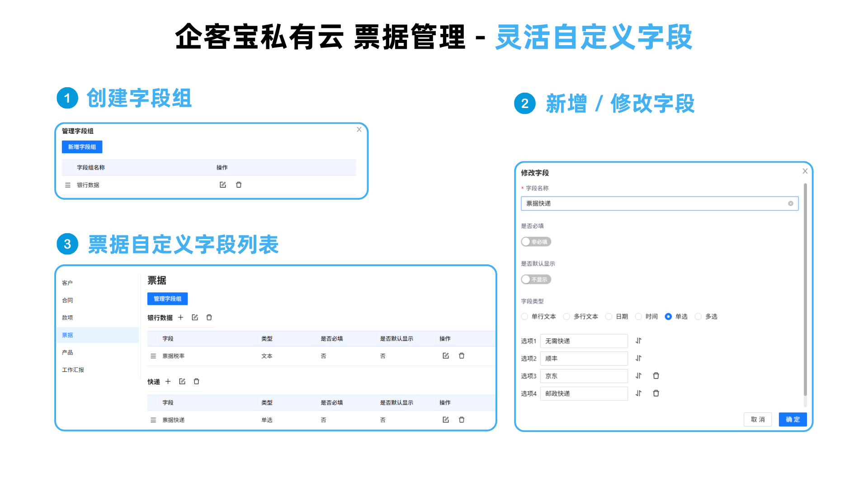Viewport: 868px width, 488px height.
Task: Click the 新增字段组 button
Action: click(x=82, y=147)
